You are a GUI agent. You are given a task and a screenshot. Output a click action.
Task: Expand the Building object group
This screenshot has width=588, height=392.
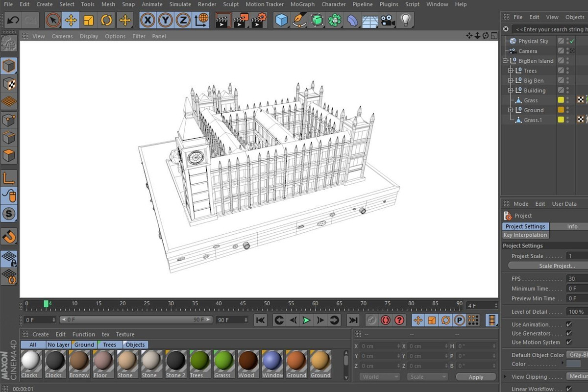511,90
